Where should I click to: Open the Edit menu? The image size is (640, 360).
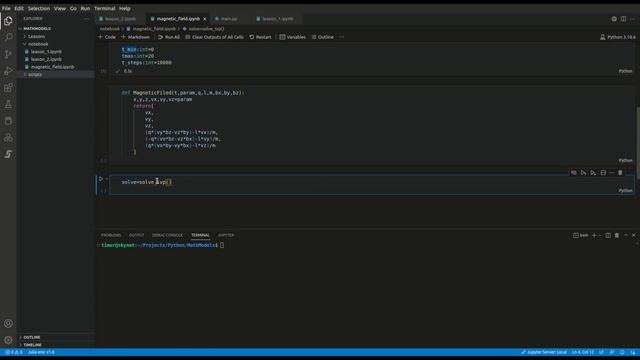[19, 8]
